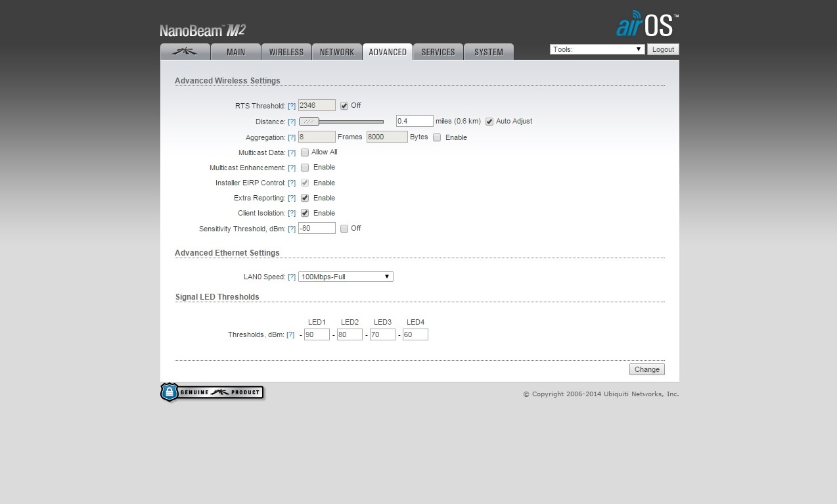Open help for Client Isolation
The image size is (837, 504).
click(x=292, y=213)
